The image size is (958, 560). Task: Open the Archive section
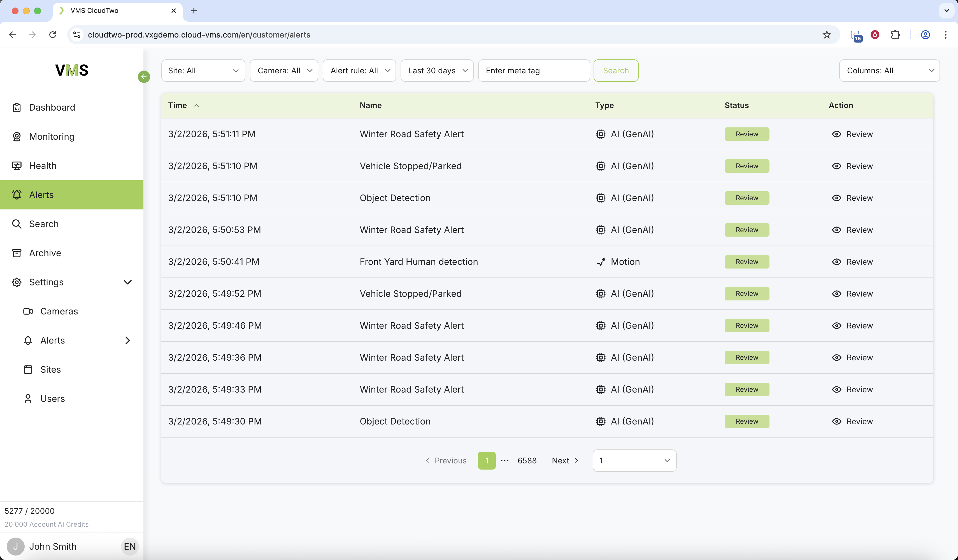(x=45, y=253)
